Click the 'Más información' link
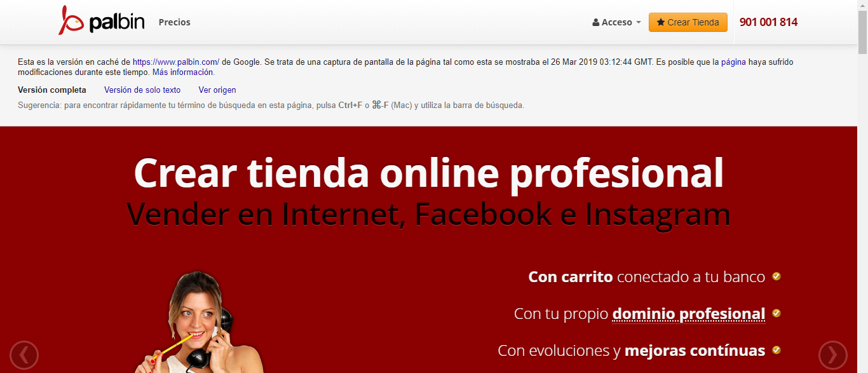Image resolution: width=868 pixels, height=373 pixels. (x=183, y=72)
